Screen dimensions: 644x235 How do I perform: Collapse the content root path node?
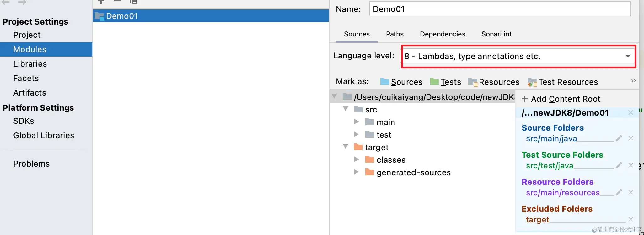tap(334, 96)
